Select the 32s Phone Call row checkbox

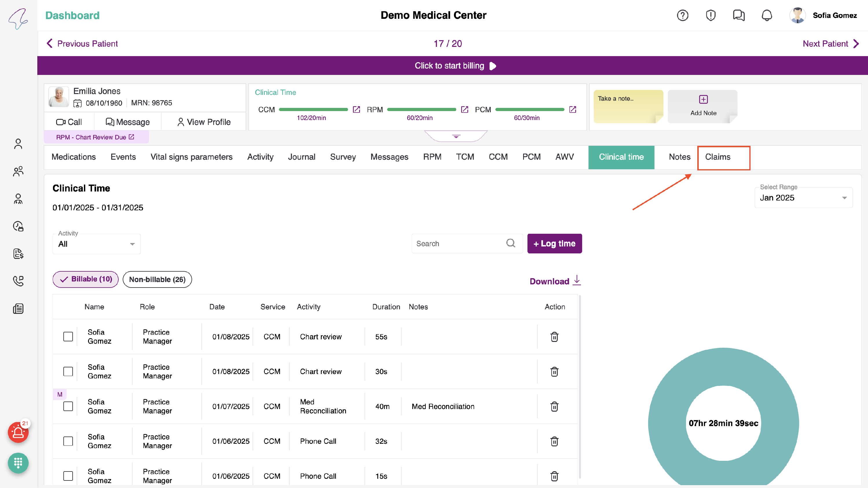[x=68, y=441]
